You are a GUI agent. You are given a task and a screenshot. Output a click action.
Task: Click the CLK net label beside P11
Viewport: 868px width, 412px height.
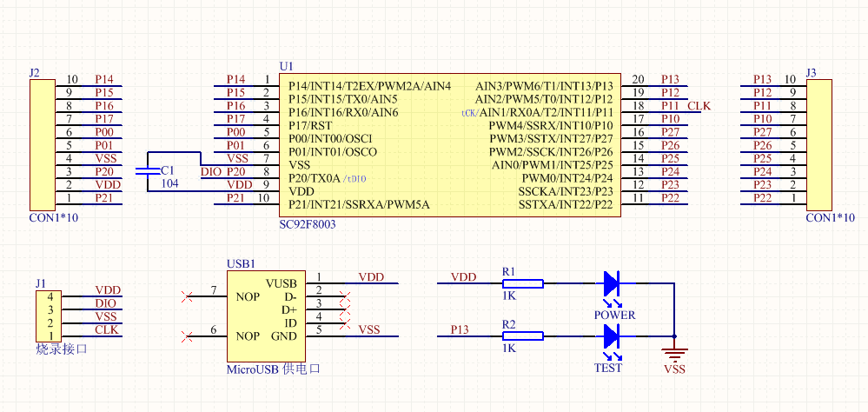699,106
